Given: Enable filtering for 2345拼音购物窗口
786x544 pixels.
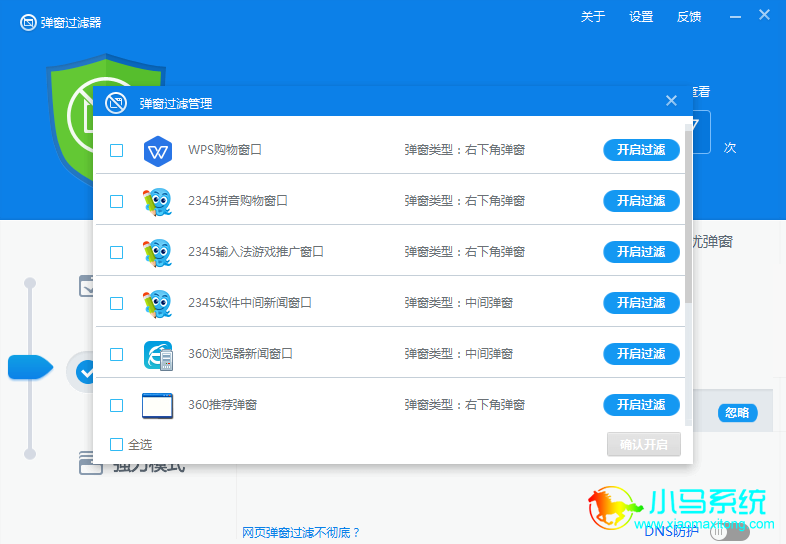Looking at the screenshot, I should click(x=641, y=201).
